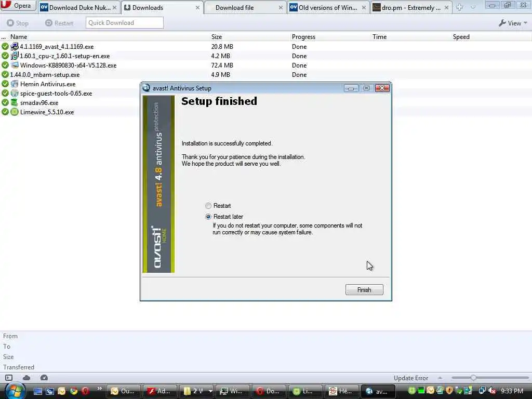Launch Opera from quick launch
The height and width of the screenshot is (399, 532).
click(x=85, y=391)
